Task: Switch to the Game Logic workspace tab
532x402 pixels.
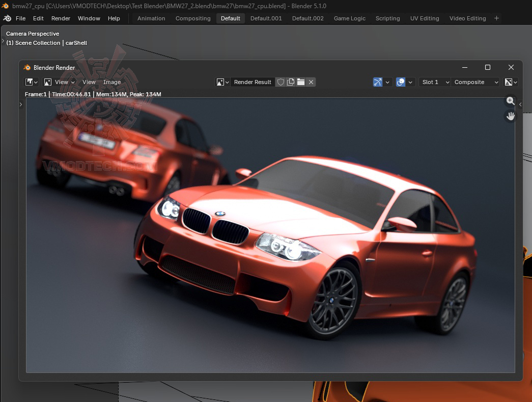Action: tap(349, 18)
